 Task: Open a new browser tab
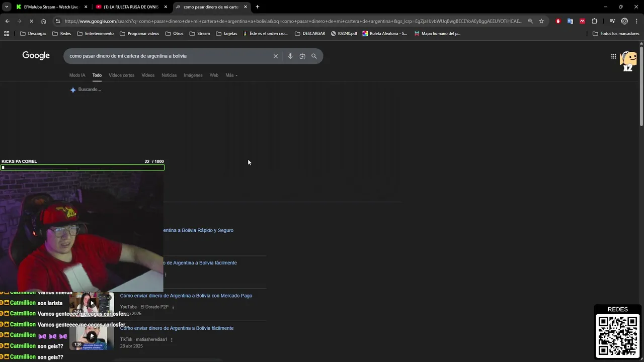[258, 7]
